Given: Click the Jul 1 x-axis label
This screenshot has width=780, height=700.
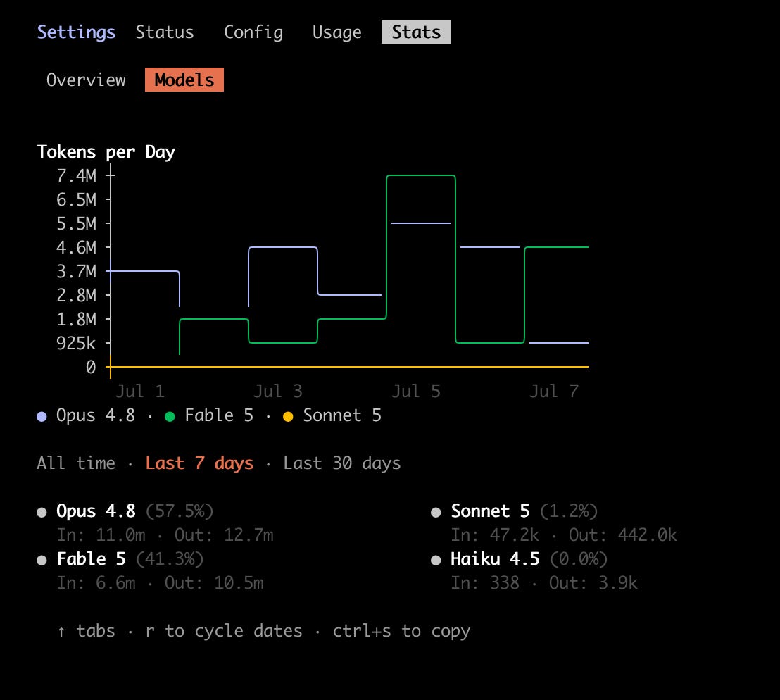Looking at the screenshot, I should click(140, 391).
